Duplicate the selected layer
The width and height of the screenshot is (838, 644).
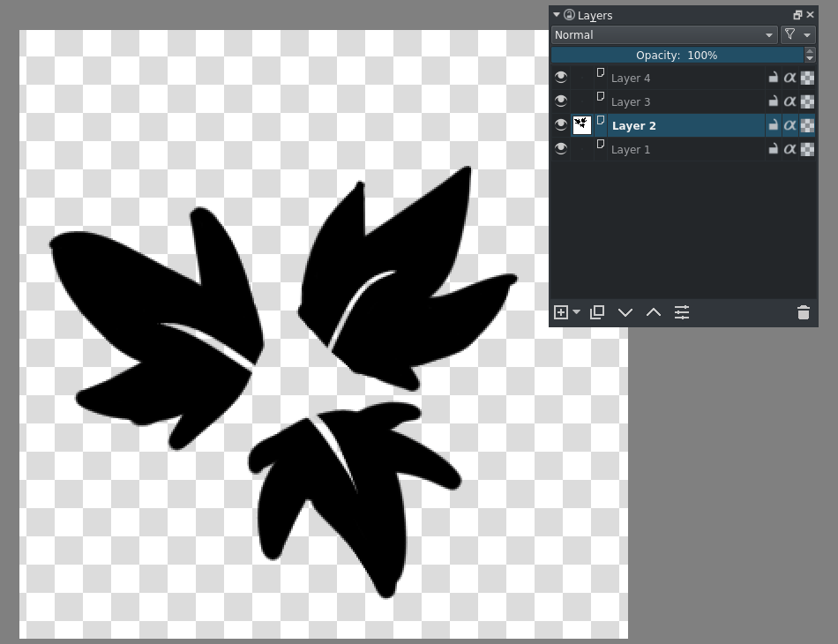click(x=597, y=312)
